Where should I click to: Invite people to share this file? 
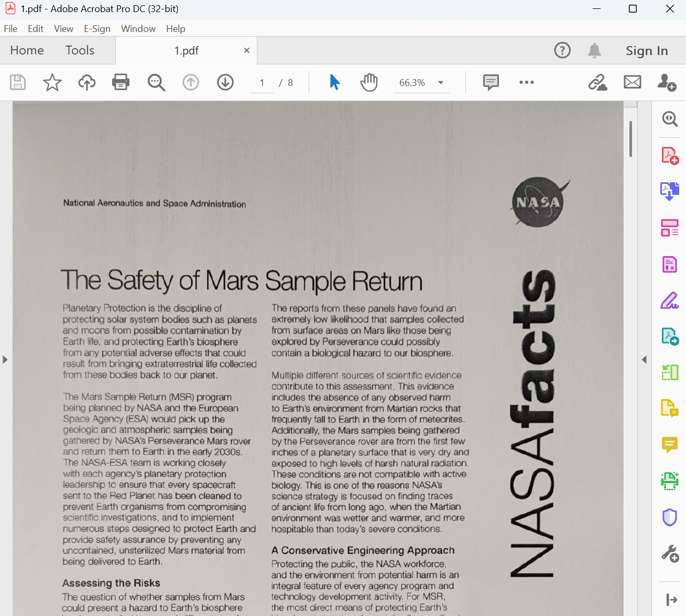(x=667, y=82)
